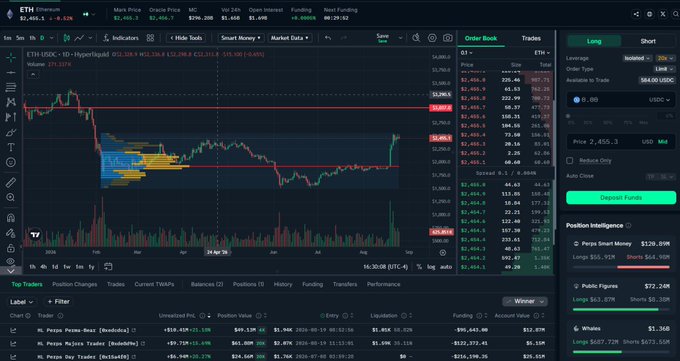Select the Short side toggle
Viewport: 680px width, 361px height.
pyautogui.click(x=648, y=41)
